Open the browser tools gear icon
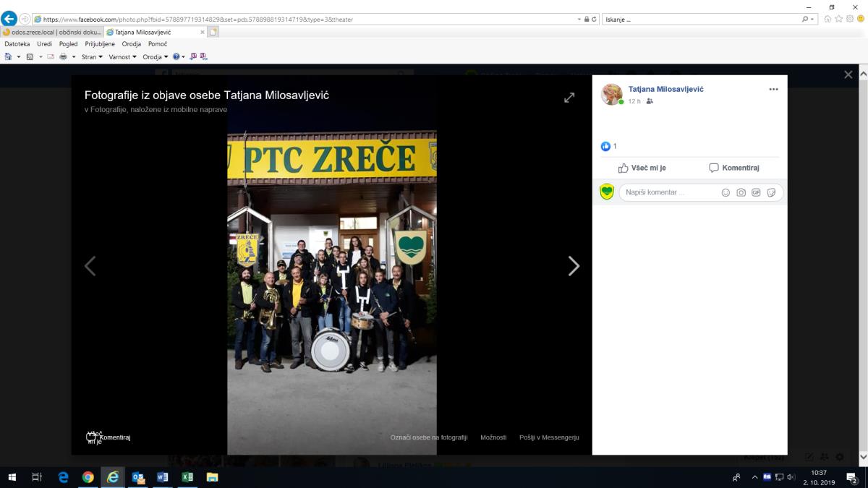Viewport: 868px width, 488px height. (x=850, y=20)
